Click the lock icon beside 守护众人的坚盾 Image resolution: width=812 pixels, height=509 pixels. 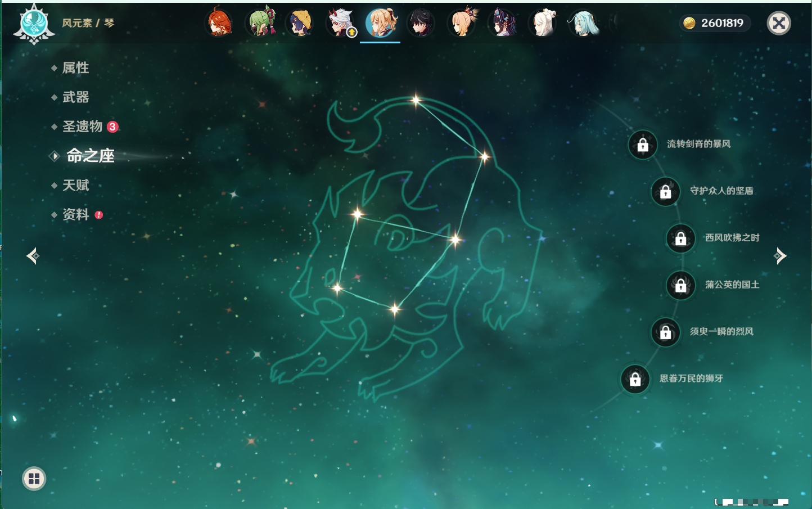coord(665,191)
